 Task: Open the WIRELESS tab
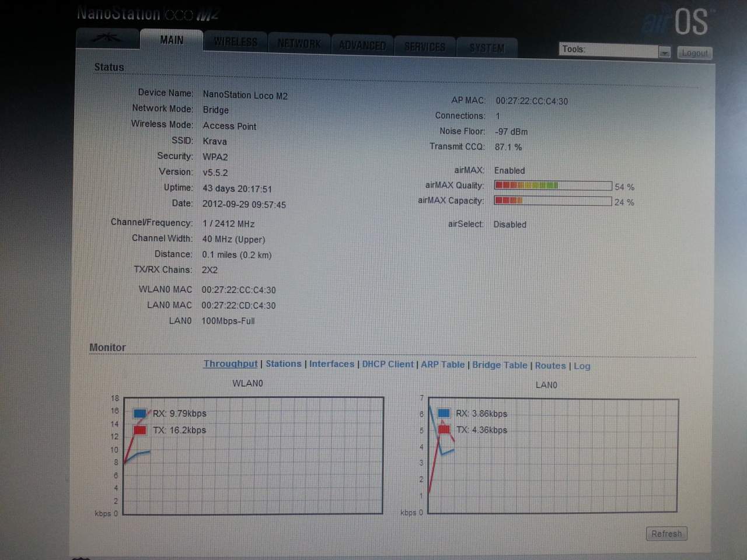click(235, 42)
